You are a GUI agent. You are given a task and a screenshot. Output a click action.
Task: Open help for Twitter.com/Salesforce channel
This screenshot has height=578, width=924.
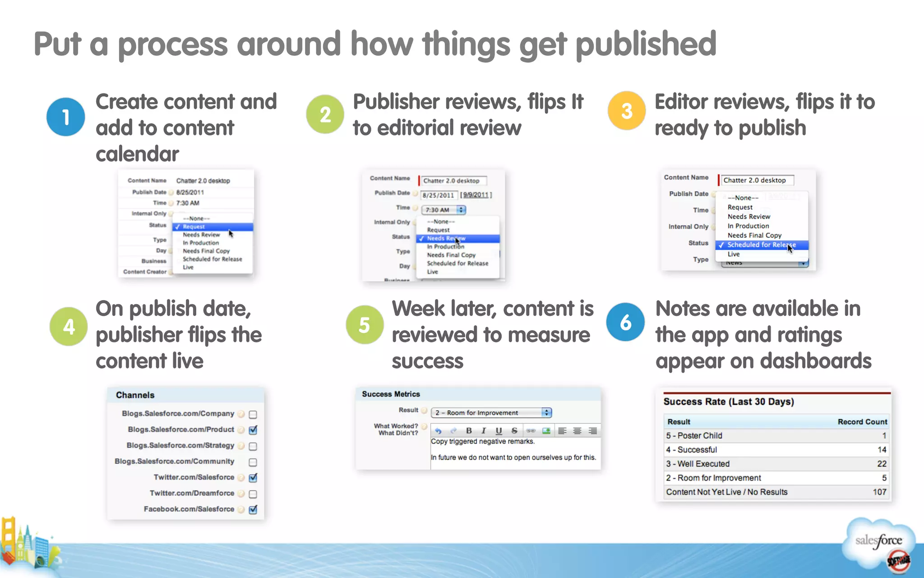coord(241,477)
